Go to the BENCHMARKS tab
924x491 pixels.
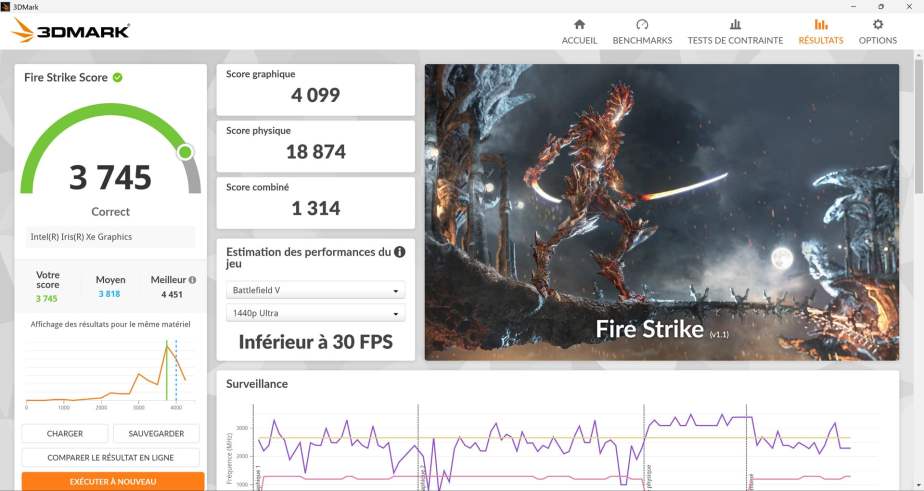(x=642, y=41)
